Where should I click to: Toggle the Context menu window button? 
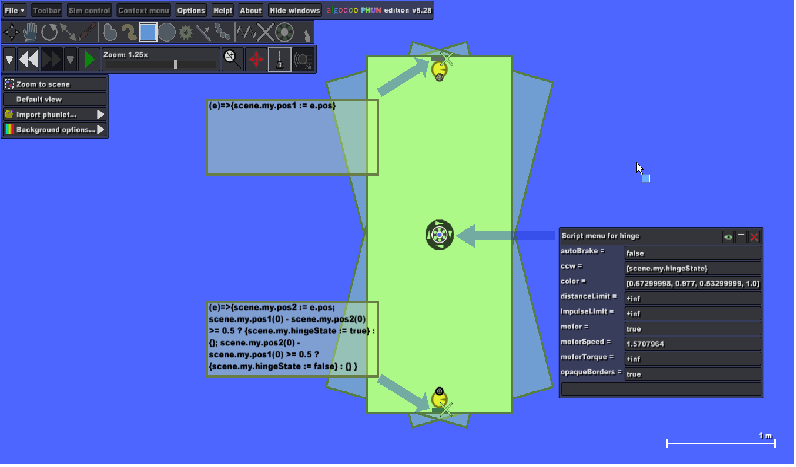click(x=143, y=10)
